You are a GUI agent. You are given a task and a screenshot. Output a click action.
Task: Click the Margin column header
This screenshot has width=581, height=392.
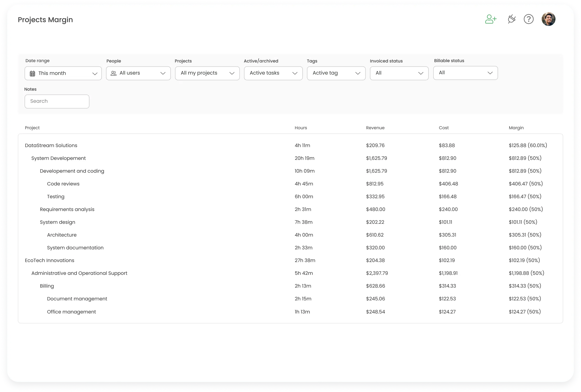516,128
